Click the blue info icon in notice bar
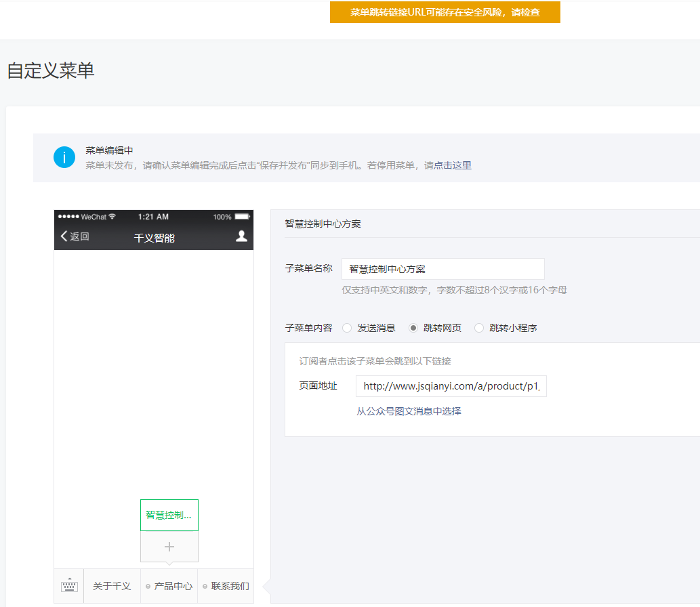This screenshot has width=700, height=607. (64, 157)
